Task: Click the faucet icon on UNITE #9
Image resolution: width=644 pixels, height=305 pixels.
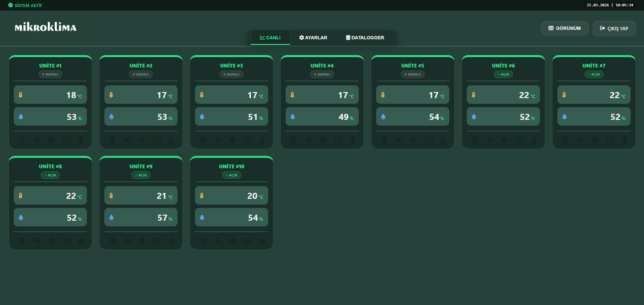Action: [128, 241]
